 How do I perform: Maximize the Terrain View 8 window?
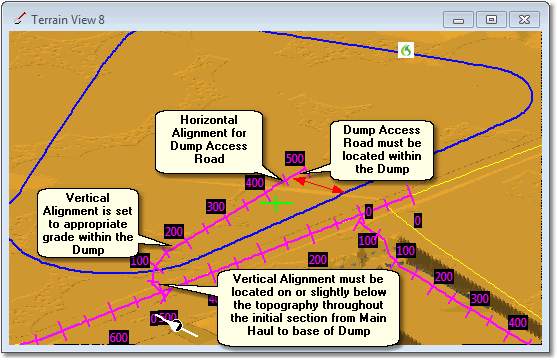491,20
